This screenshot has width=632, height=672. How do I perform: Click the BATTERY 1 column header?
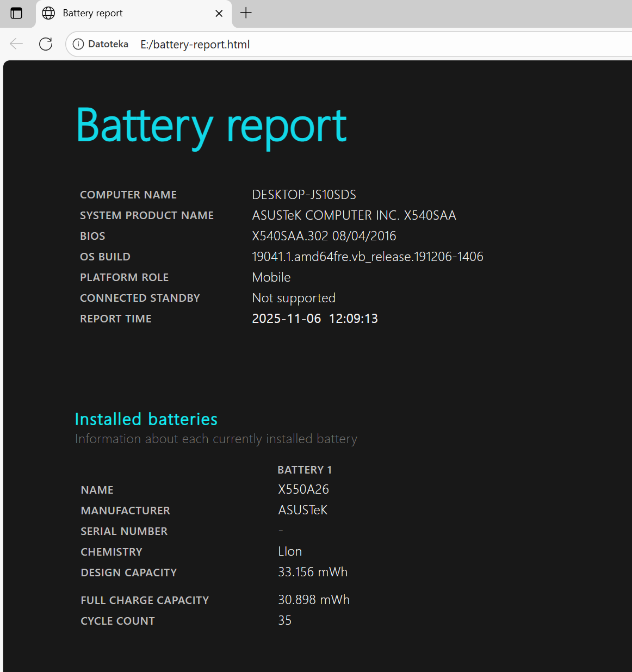[x=305, y=470]
